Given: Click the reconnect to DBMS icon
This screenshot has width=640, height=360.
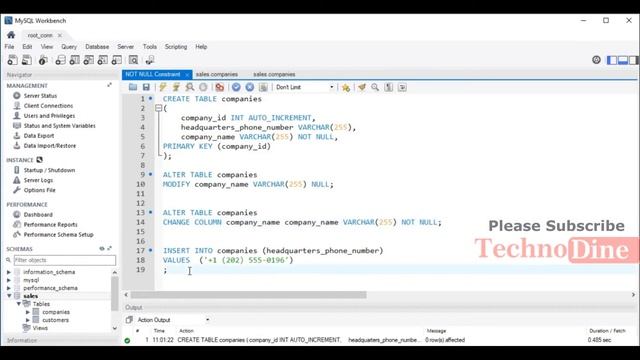Looking at the screenshot, I should click(150, 60).
